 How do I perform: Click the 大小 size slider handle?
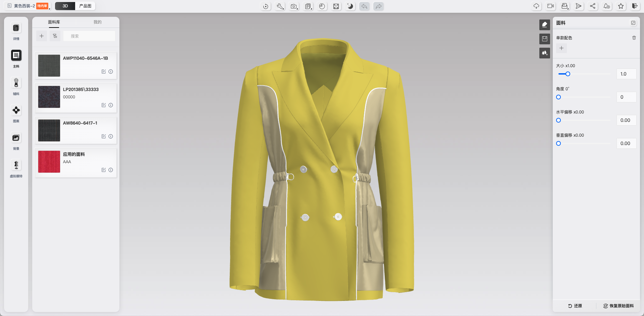point(568,74)
